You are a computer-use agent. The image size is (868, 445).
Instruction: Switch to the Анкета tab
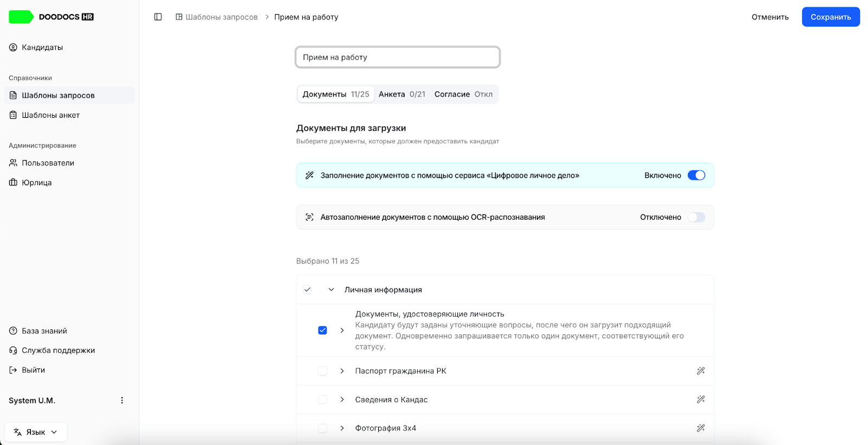402,94
